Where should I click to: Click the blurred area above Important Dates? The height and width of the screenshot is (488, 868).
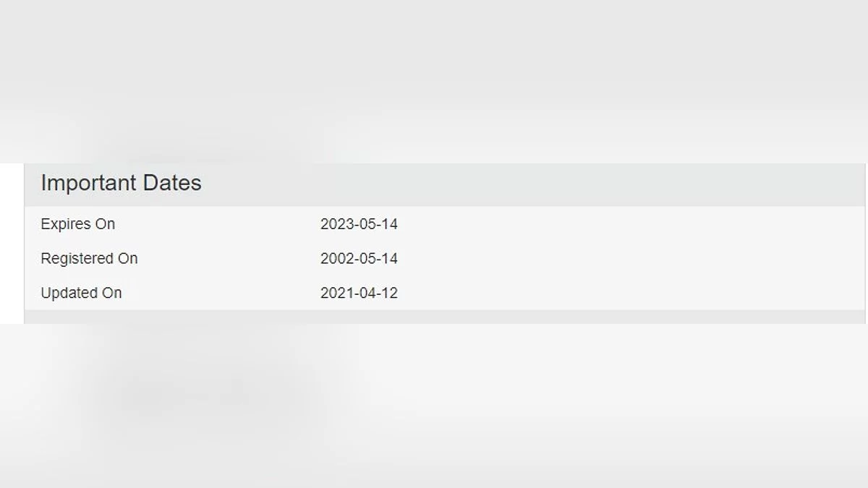434,80
